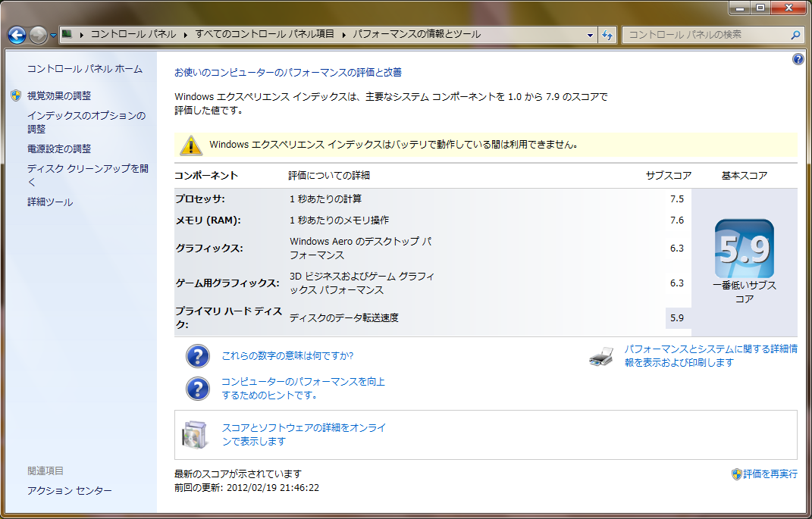The image size is (812, 519).
Task: Click the Back navigation arrow button
Action: 17,35
